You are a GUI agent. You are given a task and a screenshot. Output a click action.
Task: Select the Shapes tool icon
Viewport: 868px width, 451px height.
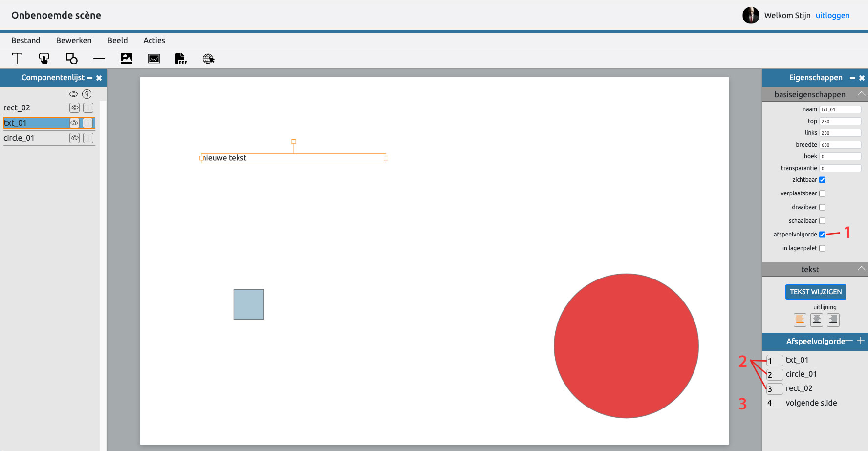click(72, 59)
